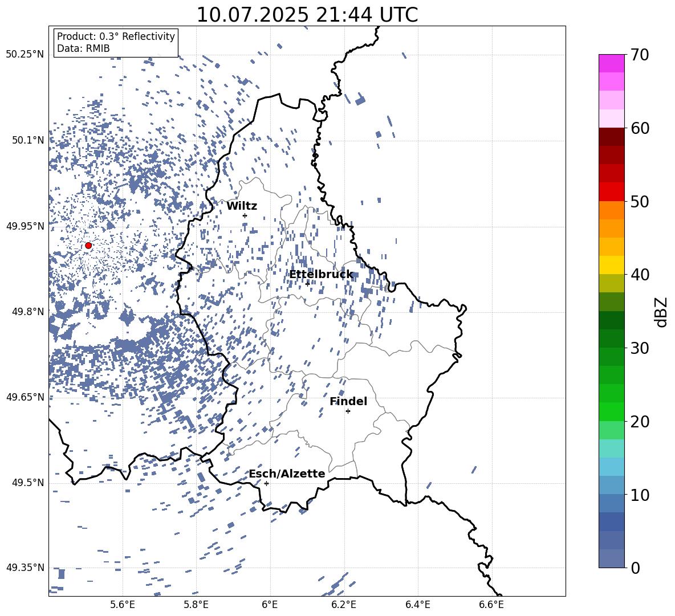
Task: Click the 5.6°E longitude label
Action: pos(123,605)
